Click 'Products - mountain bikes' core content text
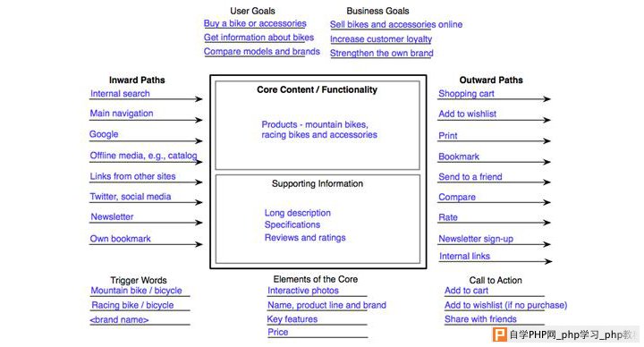 (315, 124)
